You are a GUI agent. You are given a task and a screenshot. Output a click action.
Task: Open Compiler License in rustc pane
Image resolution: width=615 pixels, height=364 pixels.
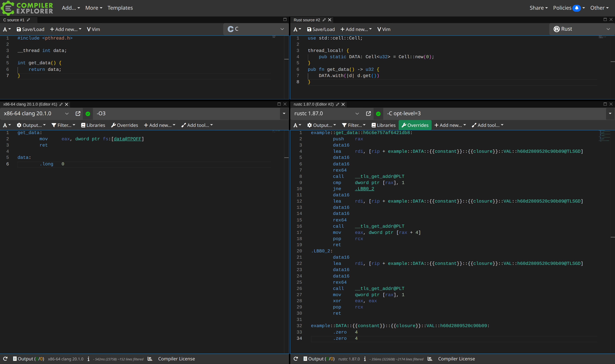(456, 359)
